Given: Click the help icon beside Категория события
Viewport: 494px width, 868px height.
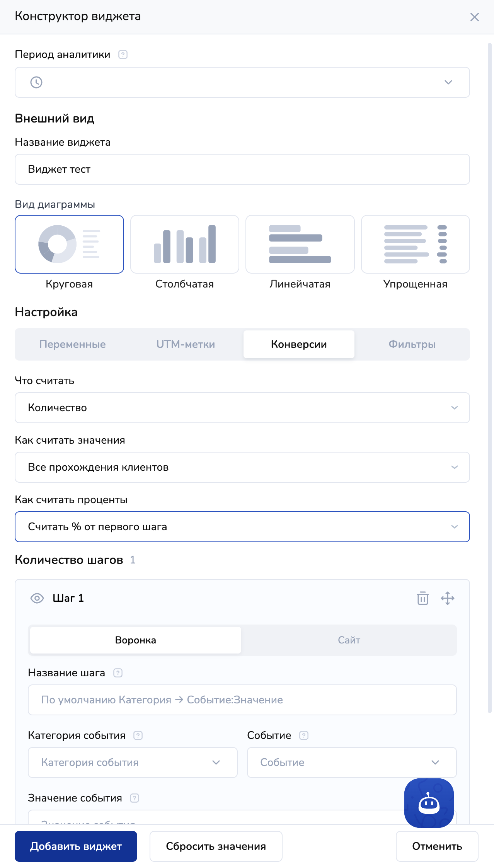Looking at the screenshot, I should [x=138, y=735].
